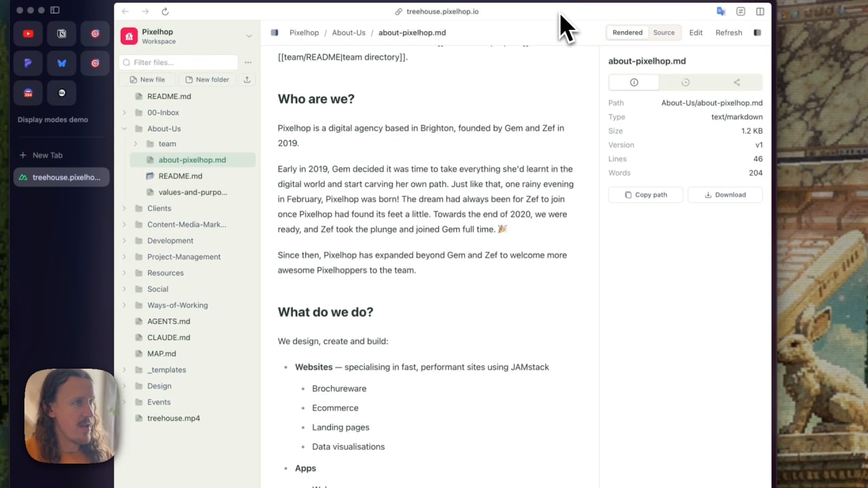Click the Display modes demo label
Viewport: 868px width, 488px height.
[53, 120]
